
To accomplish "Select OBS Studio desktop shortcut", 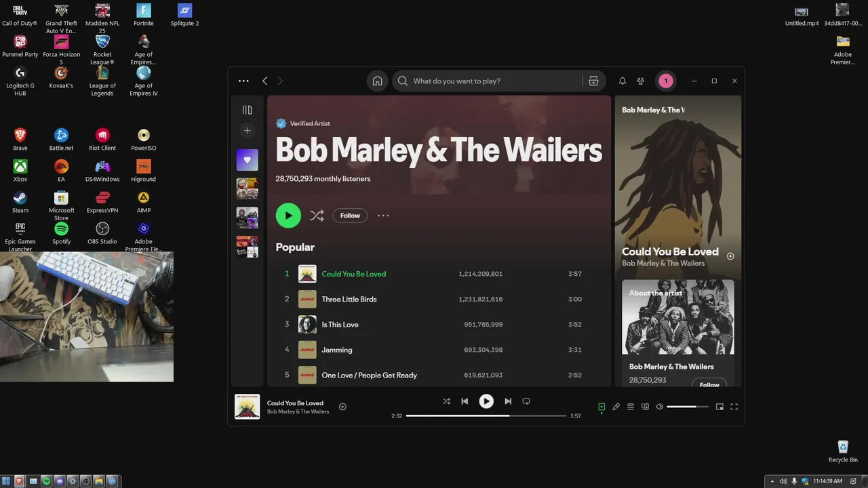I will click(102, 232).
